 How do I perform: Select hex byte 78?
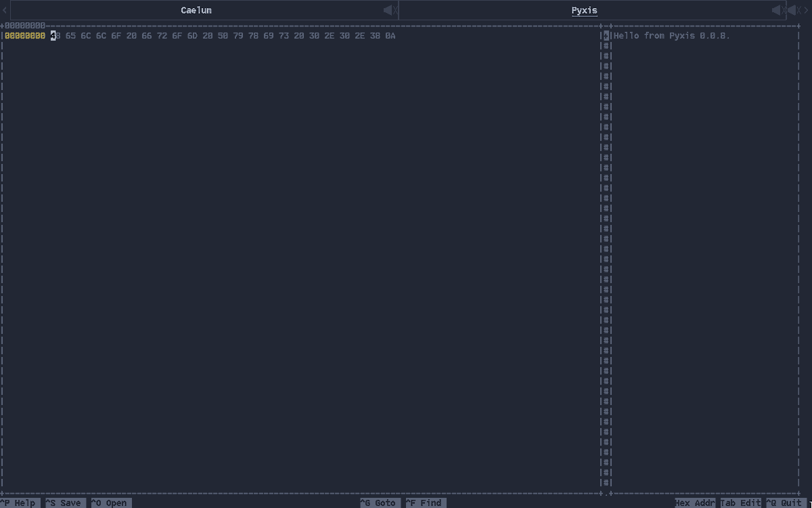coord(253,36)
